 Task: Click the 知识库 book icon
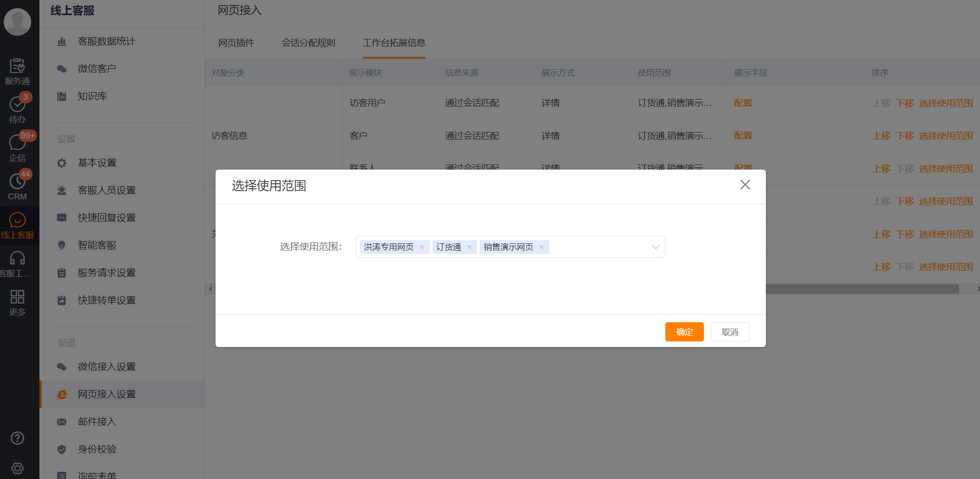pyautogui.click(x=61, y=96)
